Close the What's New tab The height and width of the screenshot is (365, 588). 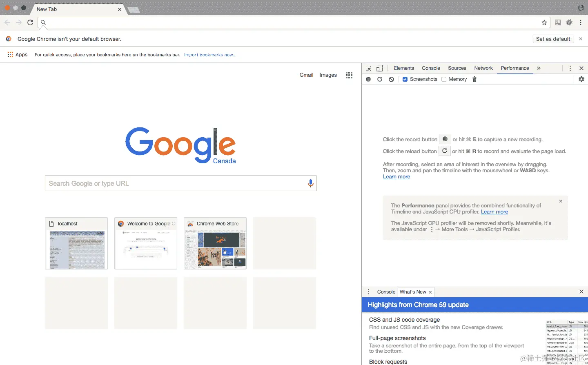coord(430,292)
